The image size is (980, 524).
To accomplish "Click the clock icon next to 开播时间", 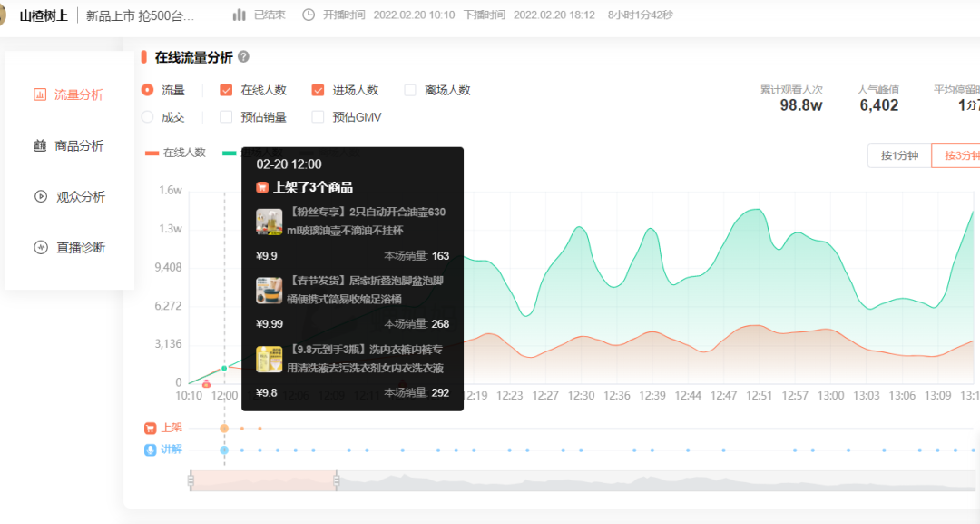I will pyautogui.click(x=309, y=15).
